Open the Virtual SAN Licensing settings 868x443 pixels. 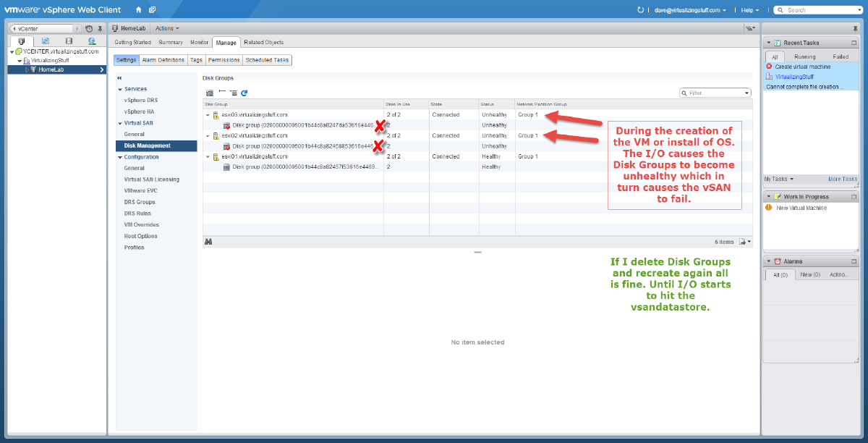click(151, 180)
